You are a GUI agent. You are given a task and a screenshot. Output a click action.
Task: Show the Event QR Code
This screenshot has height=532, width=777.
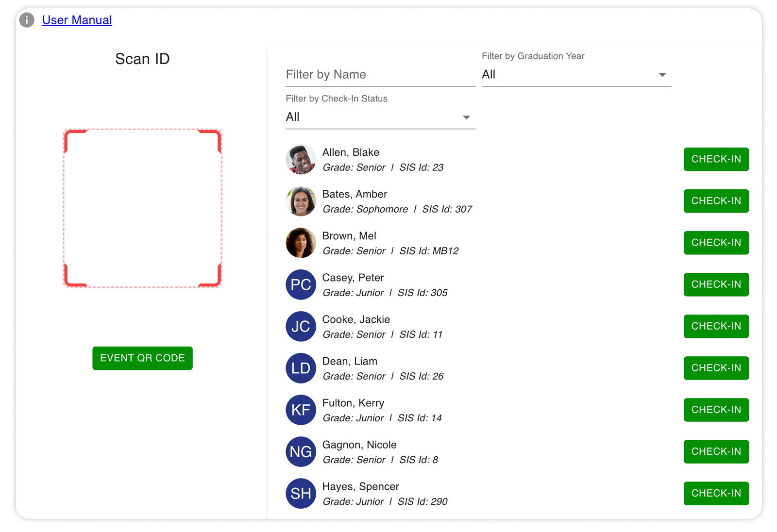[142, 358]
